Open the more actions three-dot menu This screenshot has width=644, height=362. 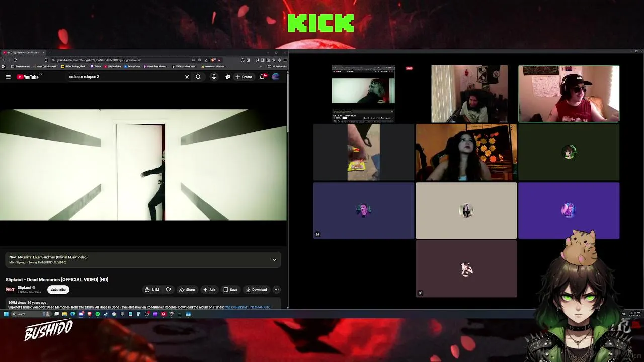tap(276, 290)
